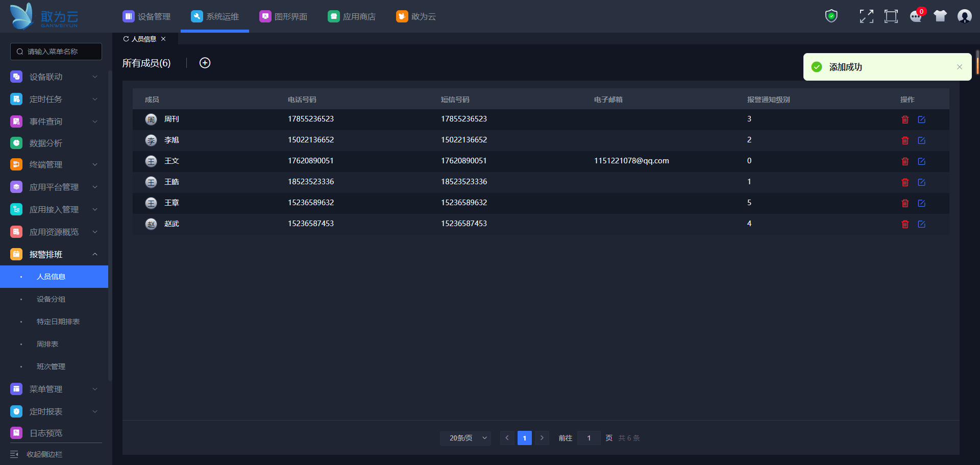
Task: Open the security shield icon in header
Action: [831, 16]
